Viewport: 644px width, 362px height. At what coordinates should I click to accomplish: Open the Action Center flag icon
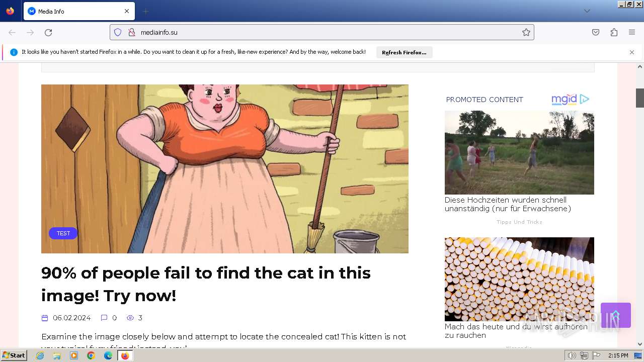tap(596, 355)
